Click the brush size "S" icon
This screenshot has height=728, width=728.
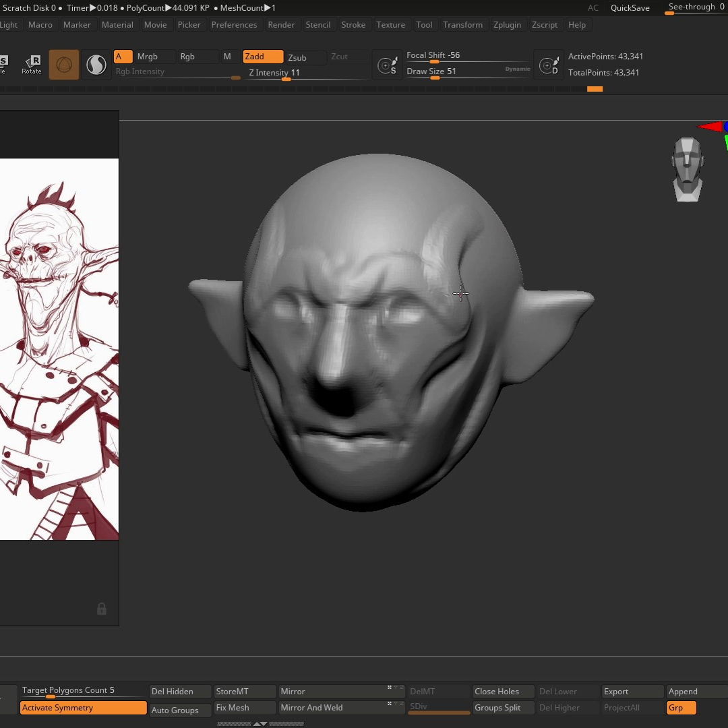388,64
